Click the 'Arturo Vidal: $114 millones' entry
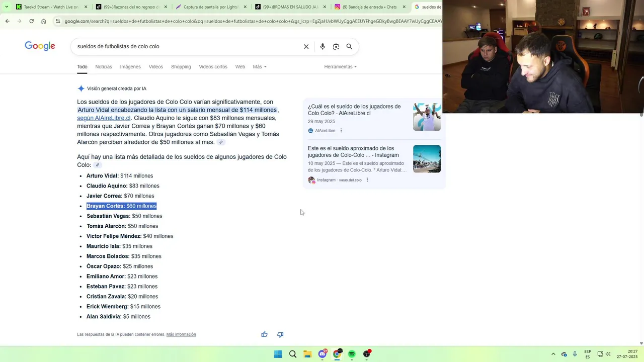 [x=120, y=176]
